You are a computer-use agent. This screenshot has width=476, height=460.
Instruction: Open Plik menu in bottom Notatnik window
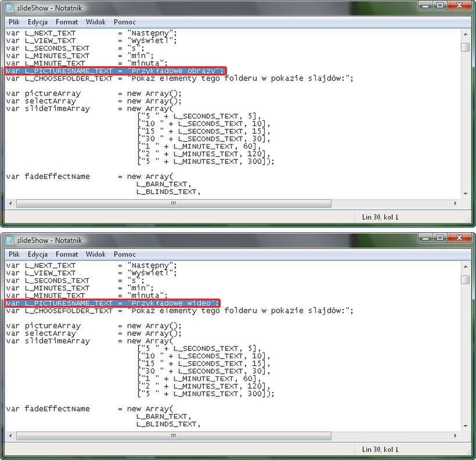14,254
